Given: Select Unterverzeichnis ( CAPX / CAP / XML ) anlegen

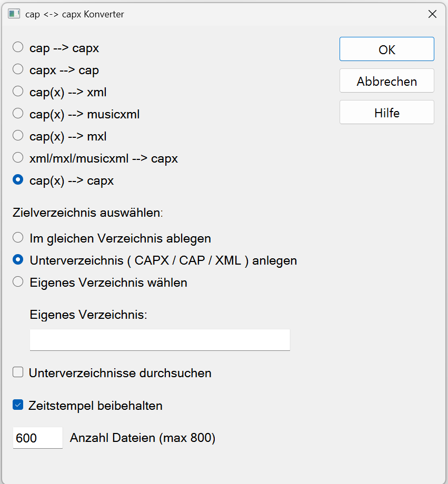Looking at the screenshot, I should [17, 260].
